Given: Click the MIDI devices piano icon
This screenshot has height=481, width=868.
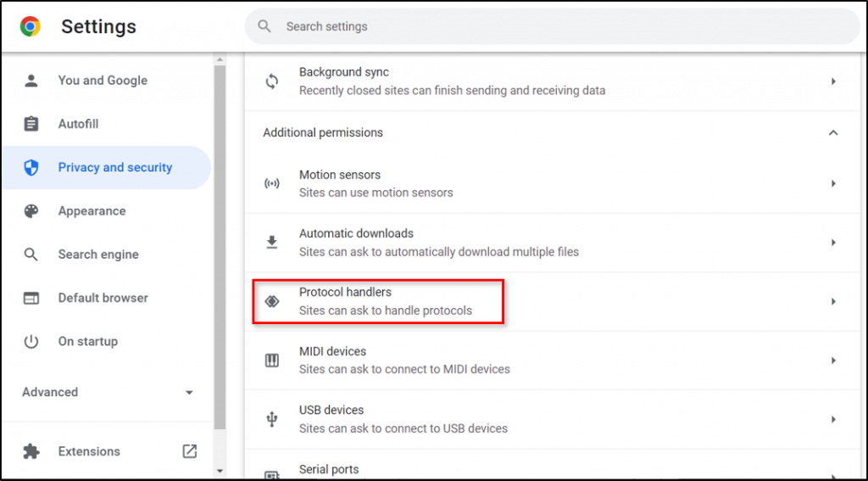Looking at the screenshot, I should pos(272,361).
